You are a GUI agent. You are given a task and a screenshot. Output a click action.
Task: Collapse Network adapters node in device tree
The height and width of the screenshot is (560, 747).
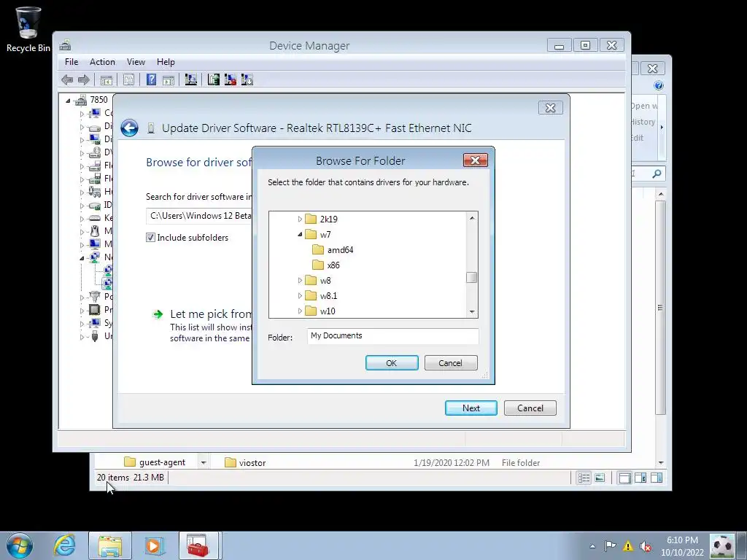82,257
